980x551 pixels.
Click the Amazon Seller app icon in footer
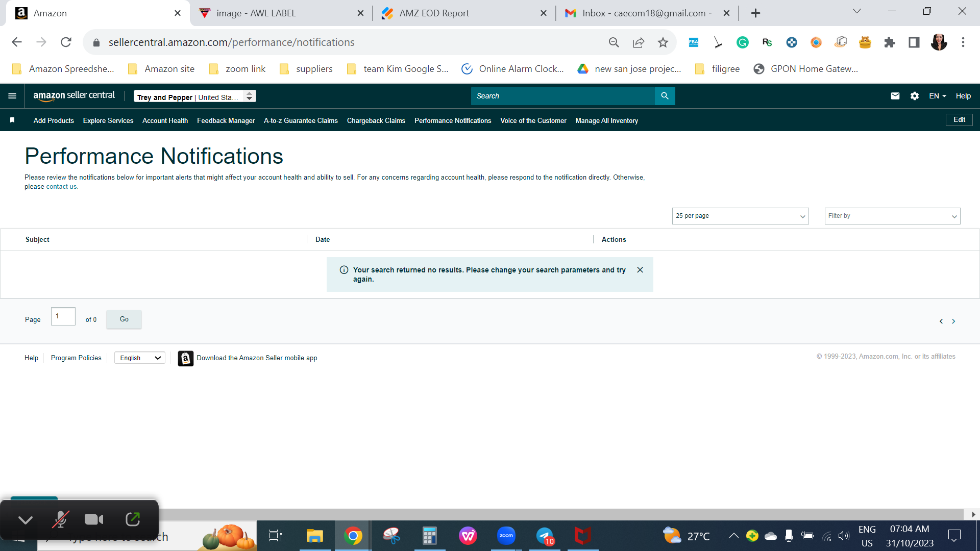(185, 358)
